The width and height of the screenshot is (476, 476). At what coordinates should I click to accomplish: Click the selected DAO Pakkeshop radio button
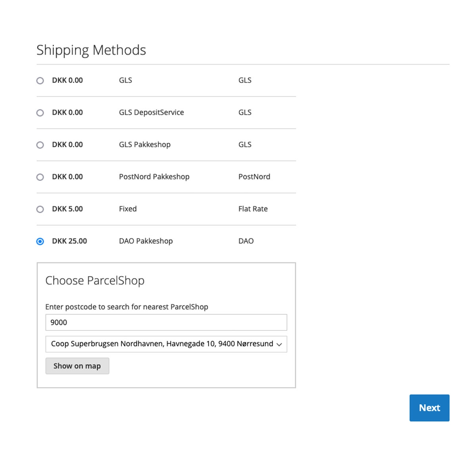coord(40,241)
